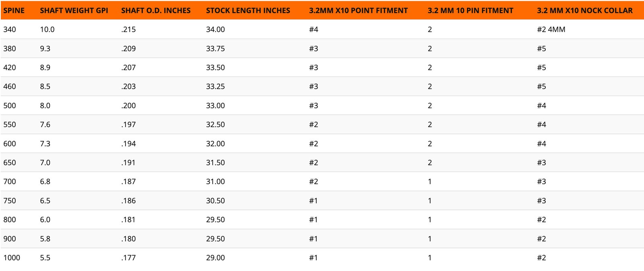Select the 33.50 stock length cell

215,68
